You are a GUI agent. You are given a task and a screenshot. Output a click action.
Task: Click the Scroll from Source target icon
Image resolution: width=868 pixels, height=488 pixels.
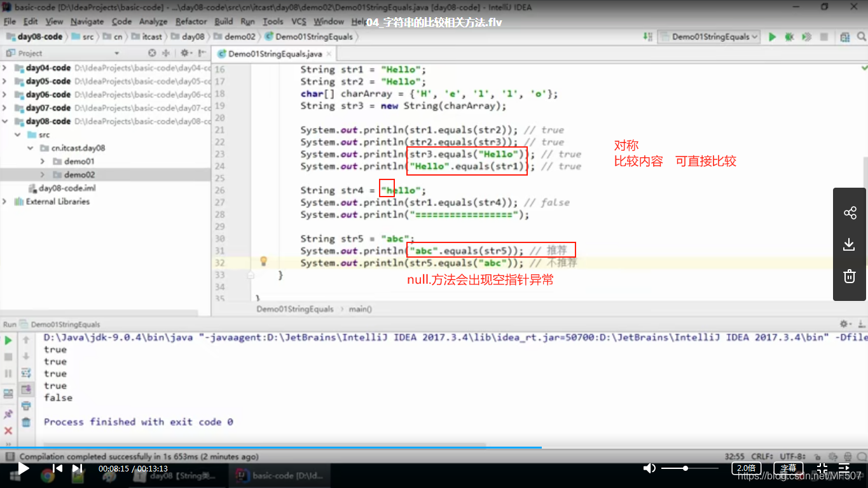pos(152,53)
